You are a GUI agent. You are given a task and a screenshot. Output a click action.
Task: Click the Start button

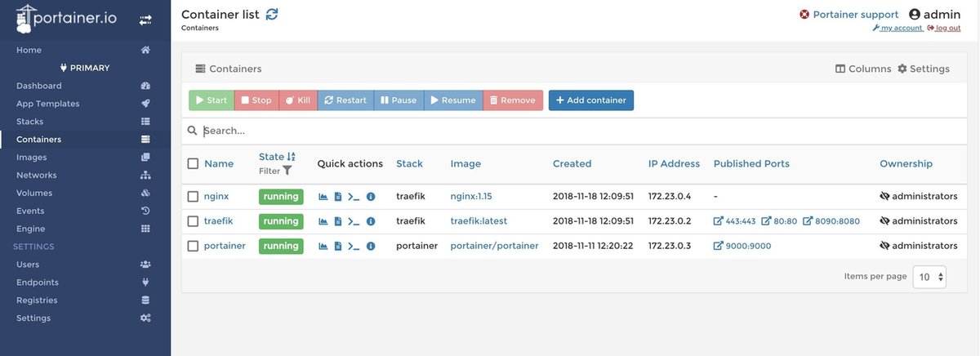tap(212, 100)
